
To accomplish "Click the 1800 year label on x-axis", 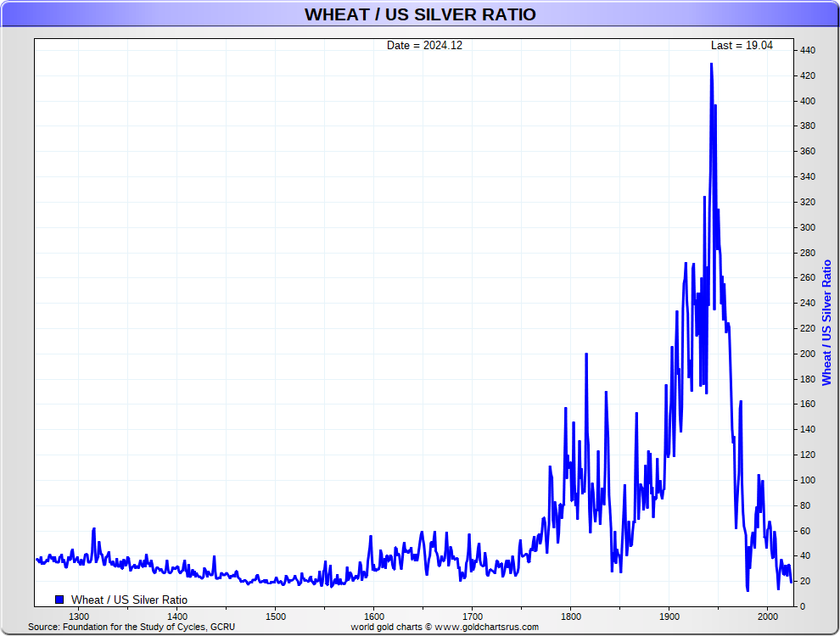I will click(x=571, y=616).
